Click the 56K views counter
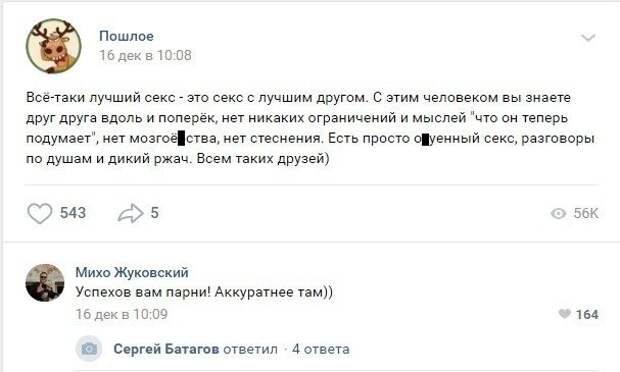620x372 pixels. 586,213
